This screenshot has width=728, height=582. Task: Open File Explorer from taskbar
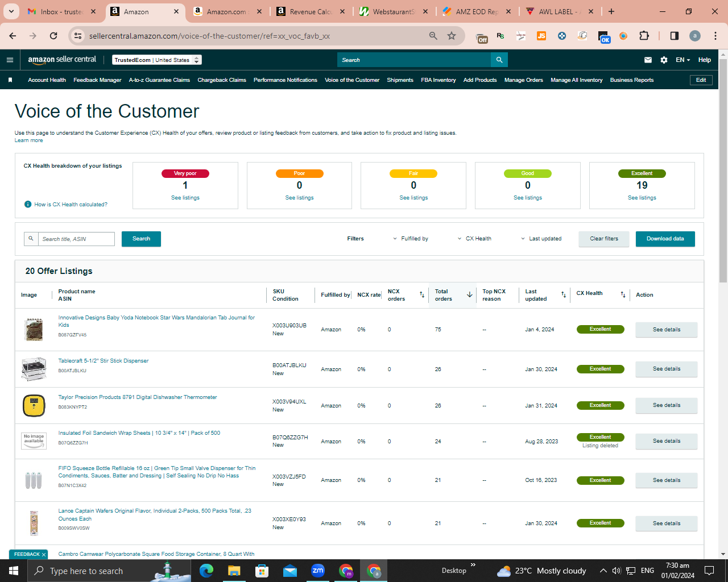click(x=234, y=571)
